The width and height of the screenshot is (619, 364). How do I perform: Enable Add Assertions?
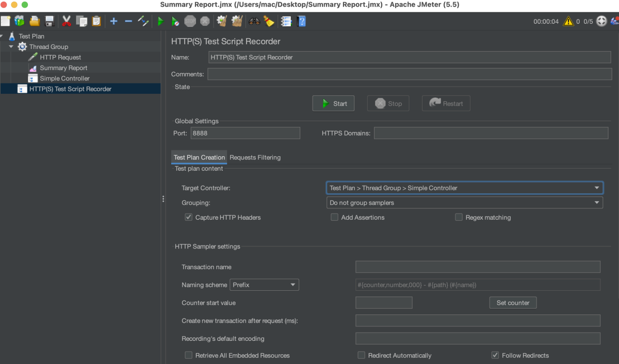coord(335,217)
